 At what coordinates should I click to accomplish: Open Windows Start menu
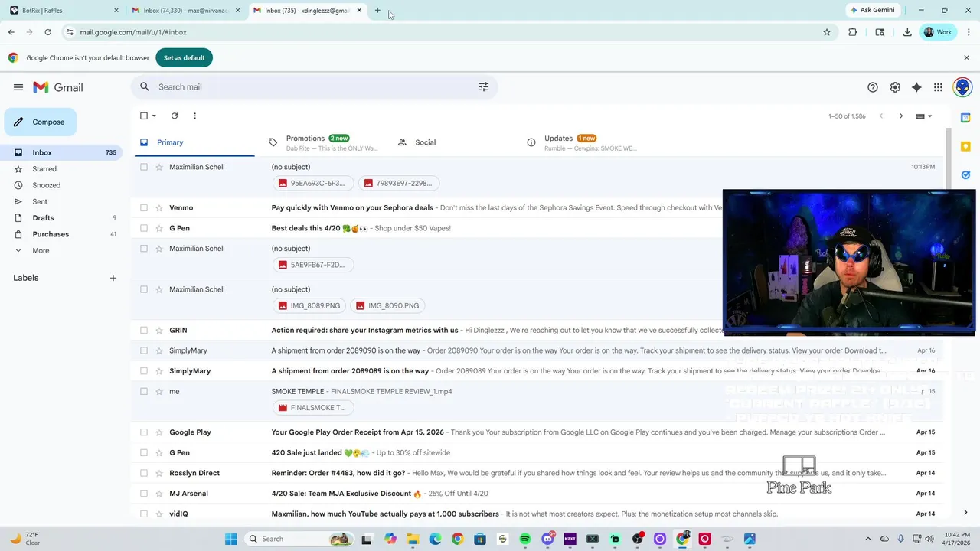click(231, 539)
